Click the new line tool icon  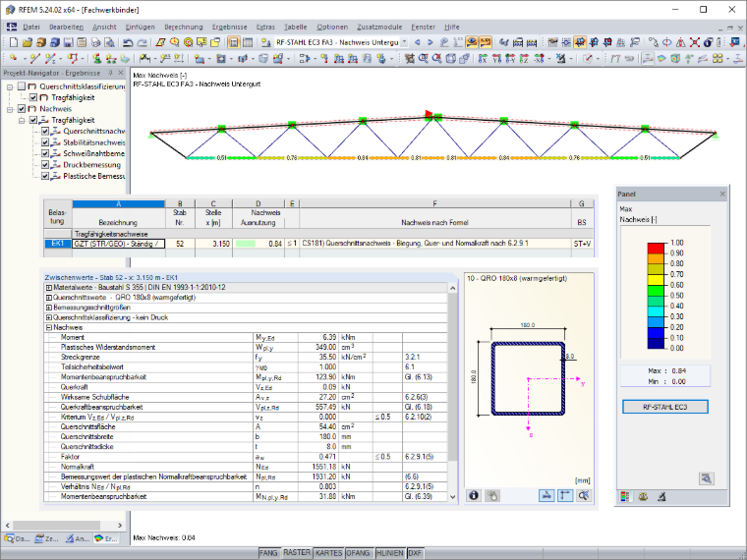click(35, 58)
